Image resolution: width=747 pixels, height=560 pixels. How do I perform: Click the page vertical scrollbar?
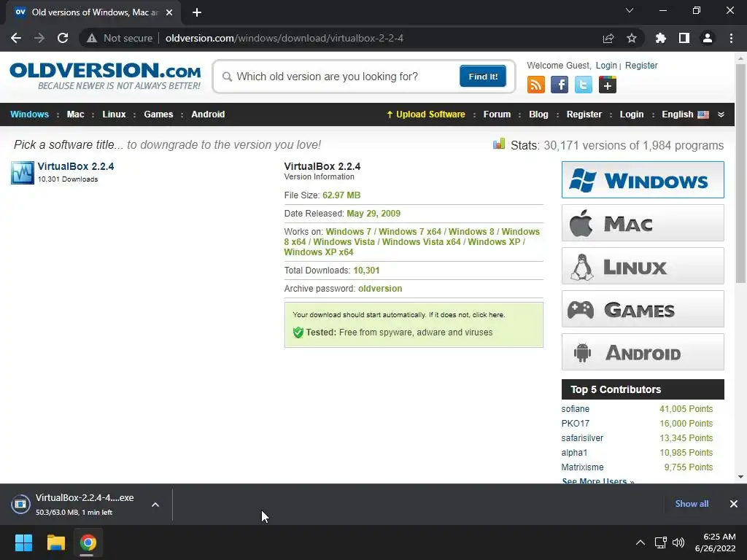[740, 174]
